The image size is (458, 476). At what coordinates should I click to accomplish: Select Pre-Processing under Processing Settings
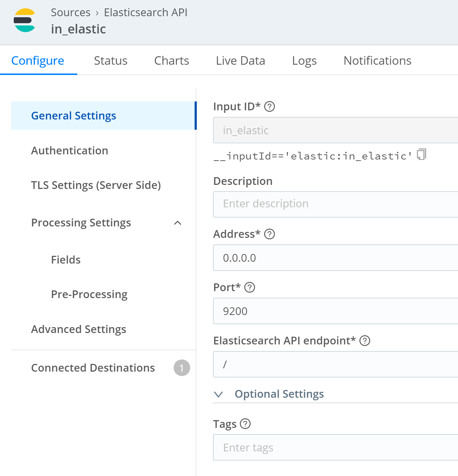[89, 294]
